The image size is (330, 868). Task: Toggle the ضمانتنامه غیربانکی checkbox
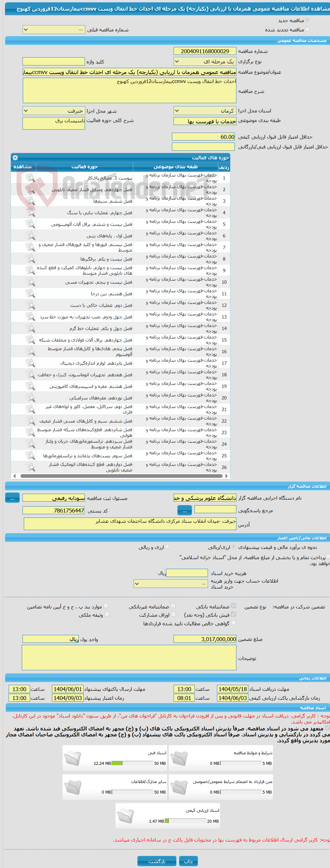coord(173,606)
